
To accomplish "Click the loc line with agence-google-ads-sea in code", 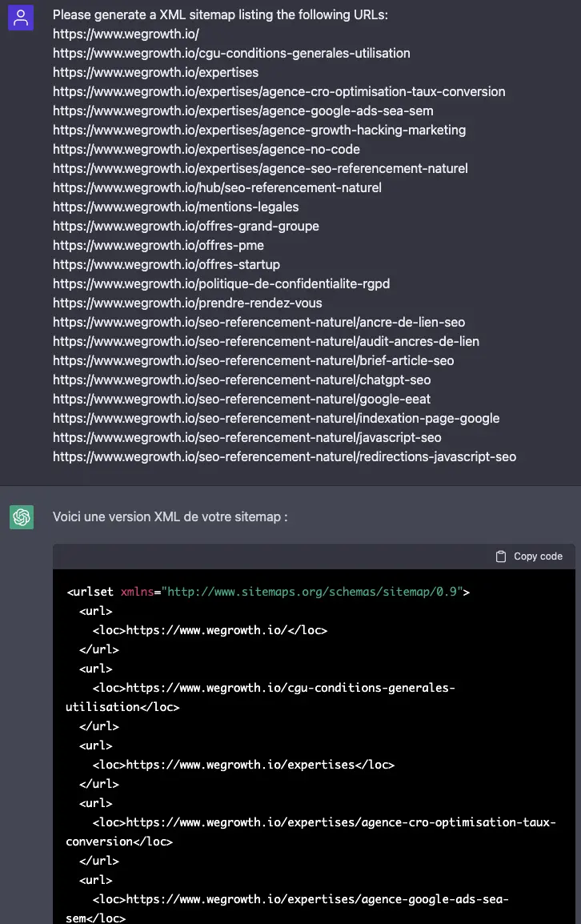I will coord(287,909).
